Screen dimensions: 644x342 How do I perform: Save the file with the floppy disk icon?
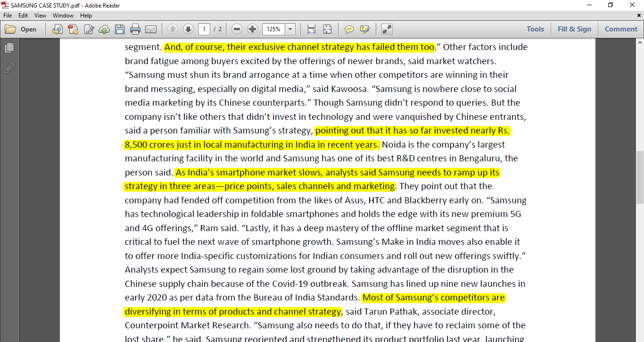(x=120, y=29)
